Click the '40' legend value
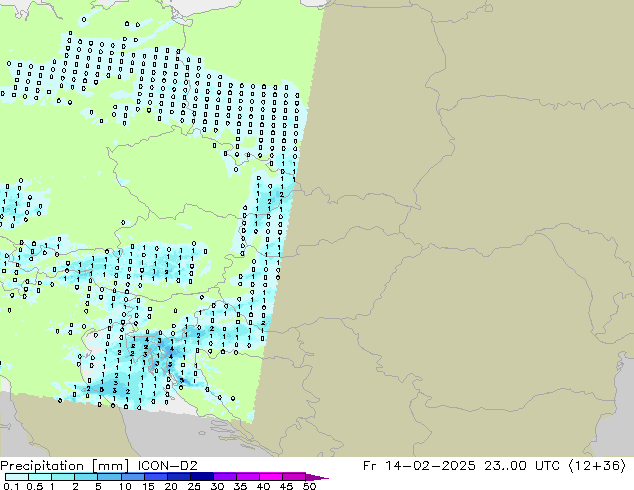The image size is (634, 490). pos(263,486)
